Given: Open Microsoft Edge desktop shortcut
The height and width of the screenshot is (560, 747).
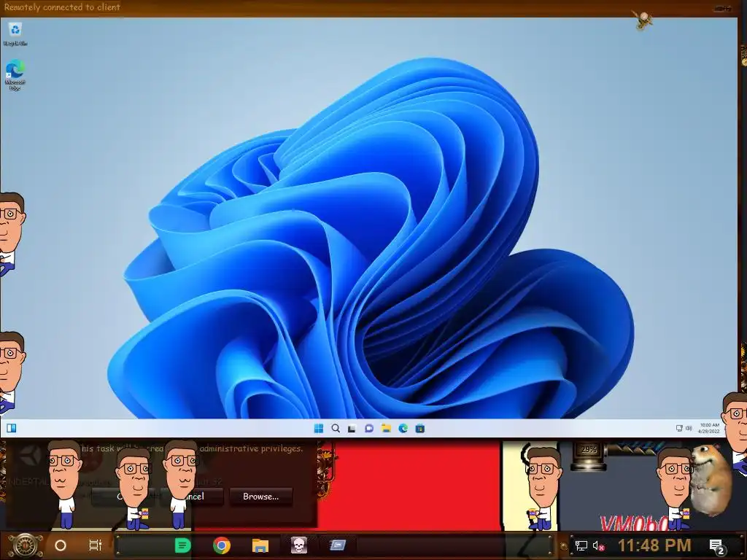Looking at the screenshot, I should coord(15,75).
